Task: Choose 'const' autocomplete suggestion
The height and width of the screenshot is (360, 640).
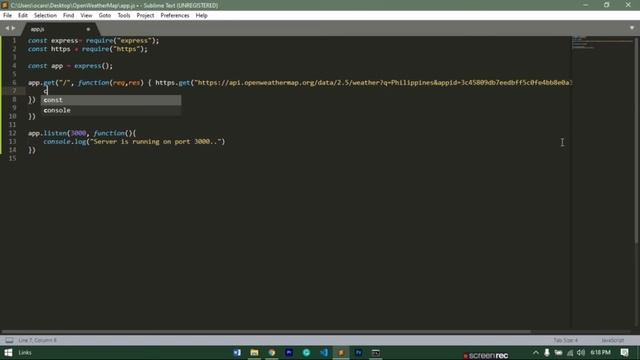Action: pos(111,100)
